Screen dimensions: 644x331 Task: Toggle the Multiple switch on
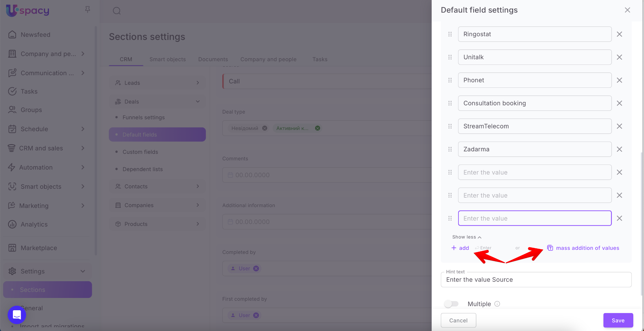pos(452,304)
